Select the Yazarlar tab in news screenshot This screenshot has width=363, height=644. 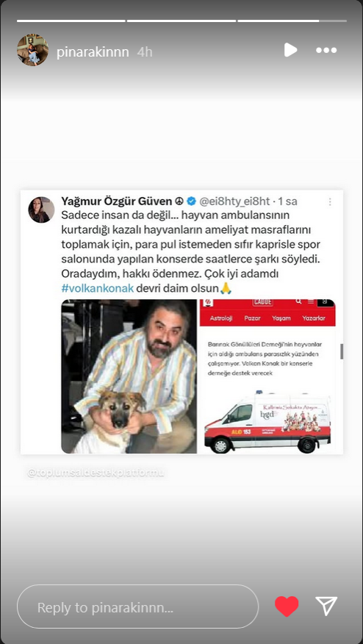[x=314, y=318]
